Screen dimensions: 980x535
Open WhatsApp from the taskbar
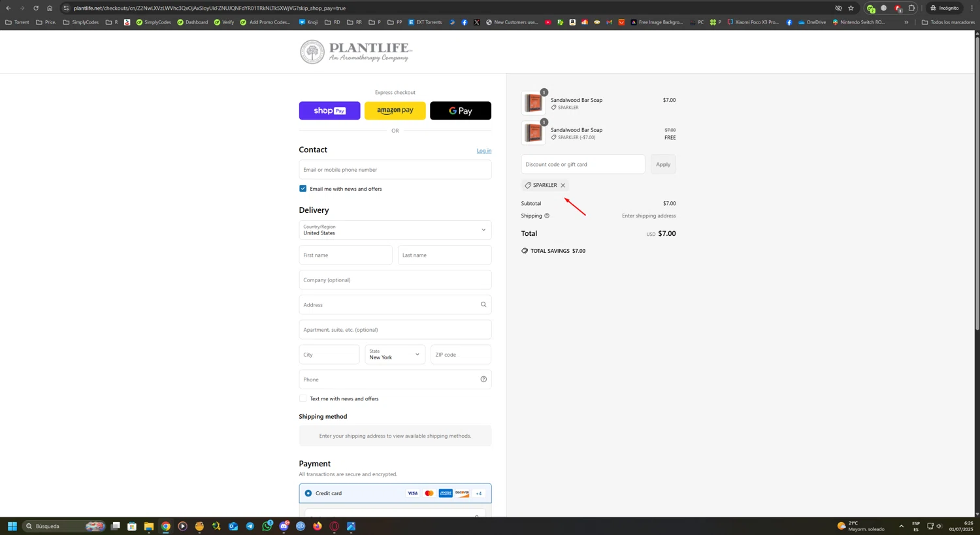click(x=267, y=527)
